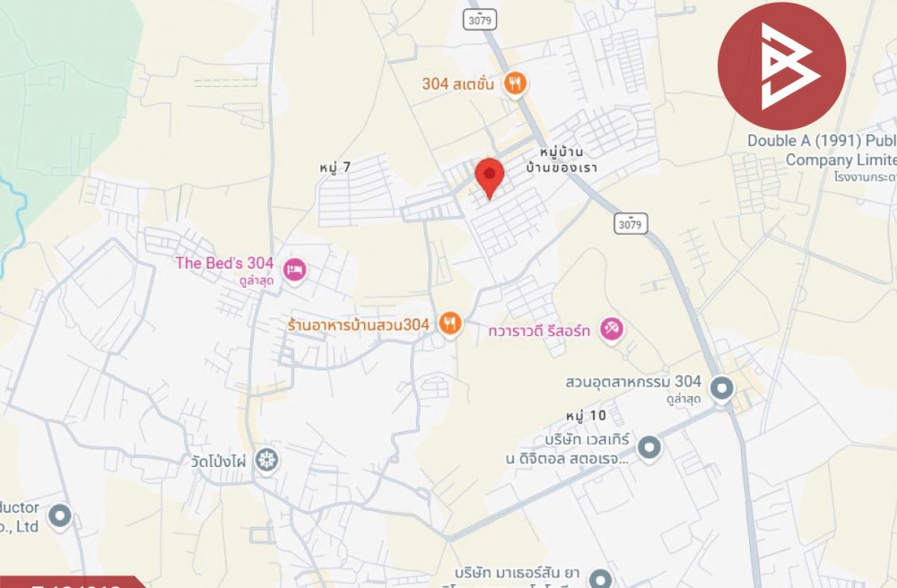Screen dimensions: 897x588
Task: Open The Bed's 304 label link
Action: pos(225,264)
